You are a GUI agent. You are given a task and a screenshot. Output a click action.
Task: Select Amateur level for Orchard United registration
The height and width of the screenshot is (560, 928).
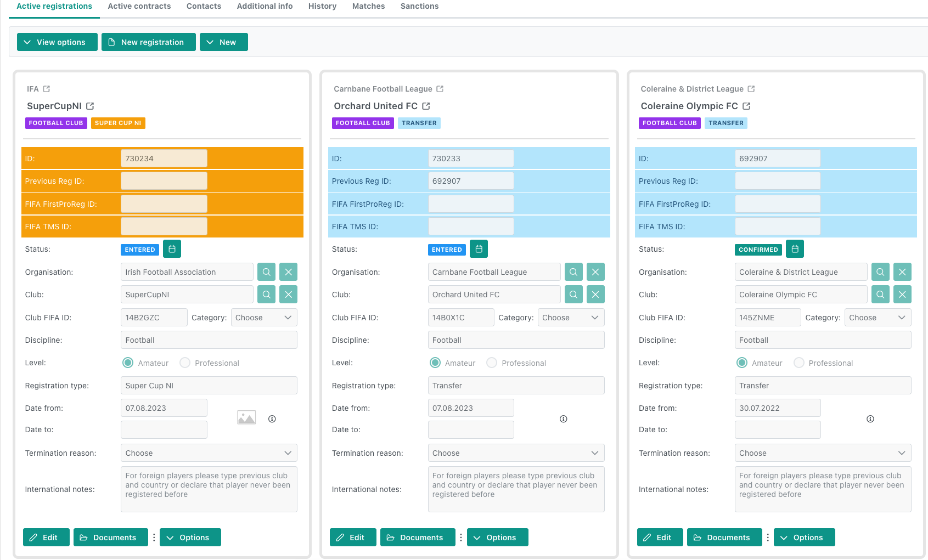click(435, 363)
